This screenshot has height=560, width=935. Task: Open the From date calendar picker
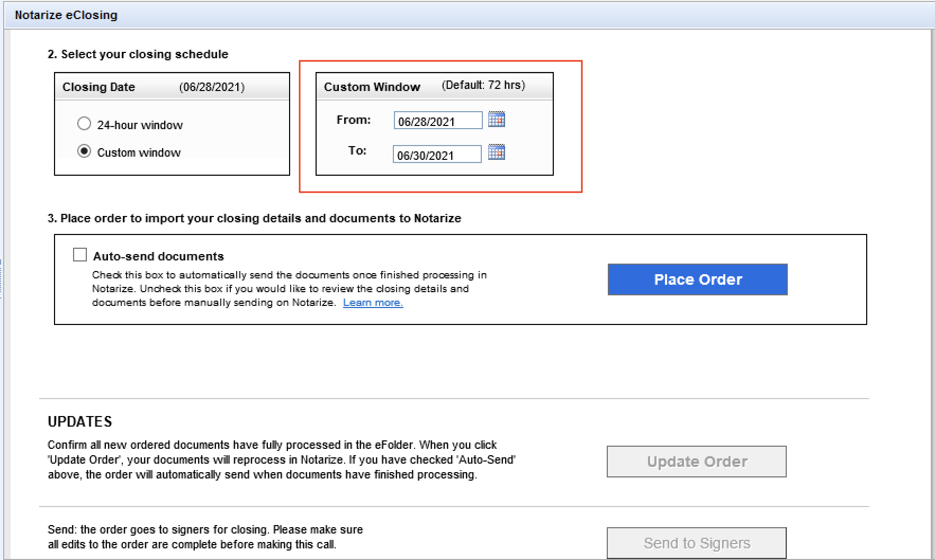(x=496, y=120)
